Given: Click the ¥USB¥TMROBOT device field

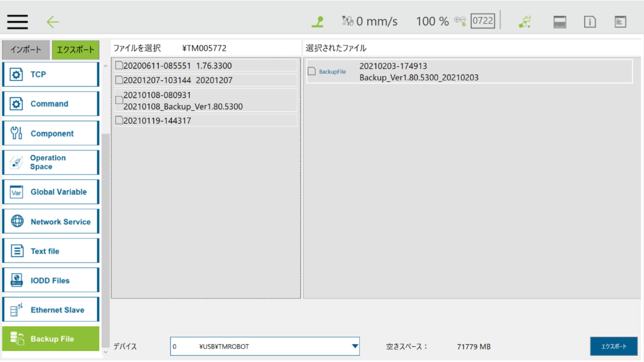Looking at the screenshot, I should (x=265, y=346).
